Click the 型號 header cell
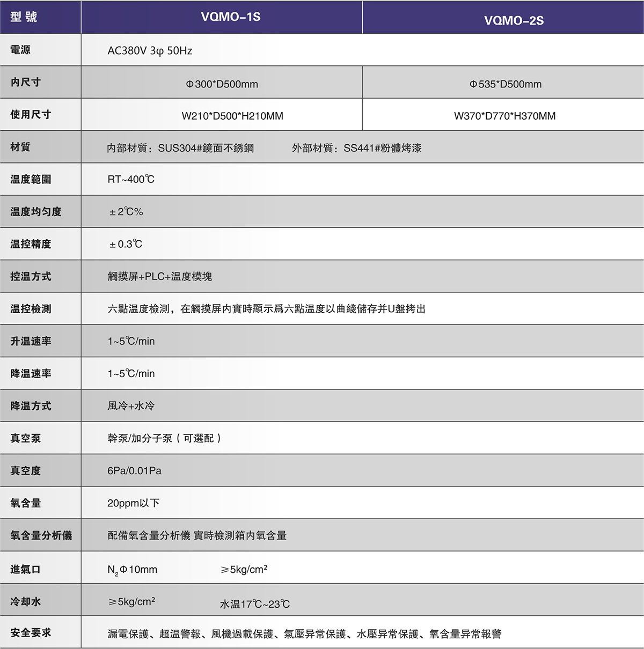The width and height of the screenshot is (644, 649). [24, 17]
